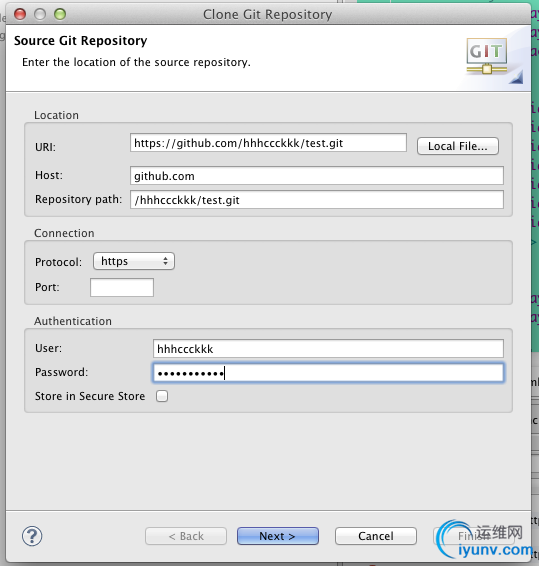Click the 'Enter the location of the source repository.' text
This screenshot has width=539, height=566.
click(x=136, y=62)
